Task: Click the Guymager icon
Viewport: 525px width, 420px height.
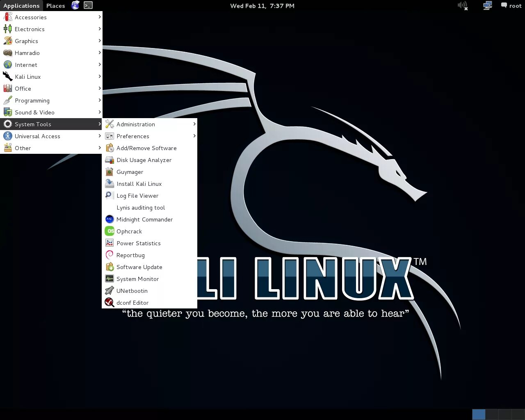Action: 110,172
